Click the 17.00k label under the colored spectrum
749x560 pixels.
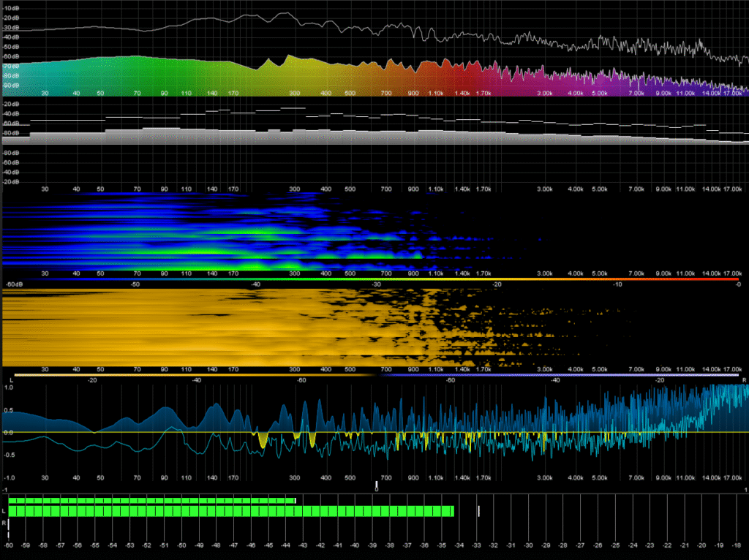click(732, 93)
